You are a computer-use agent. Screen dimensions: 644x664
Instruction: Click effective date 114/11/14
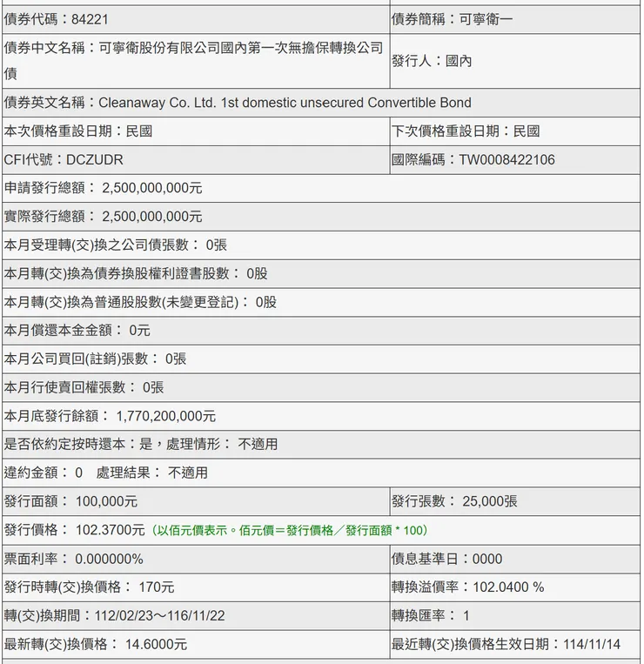[x=592, y=645]
